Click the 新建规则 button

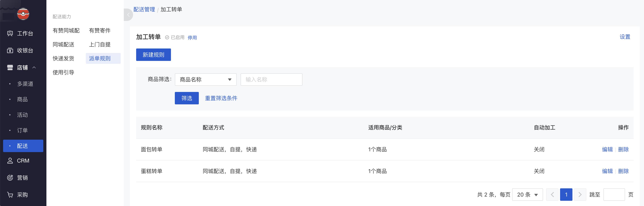(x=153, y=55)
